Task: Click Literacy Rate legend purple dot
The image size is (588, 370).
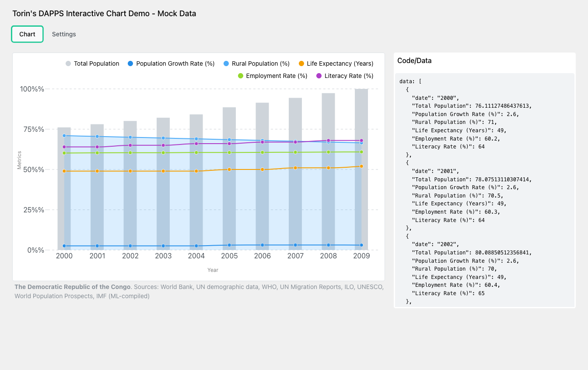Action: [318, 76]
